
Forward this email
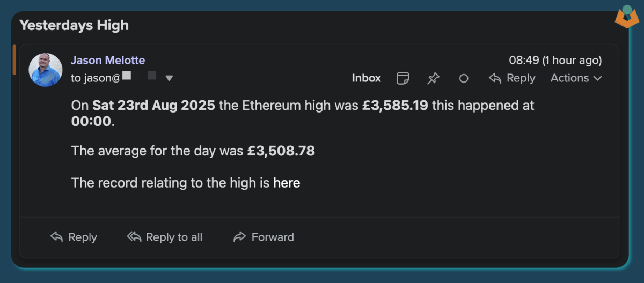264,237
